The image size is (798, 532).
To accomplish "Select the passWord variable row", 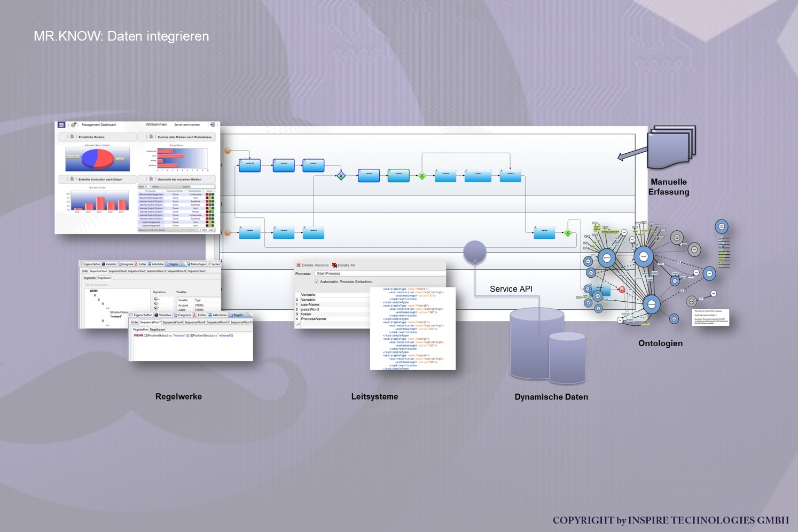I will pyautogui.click(x=333, y=309).
